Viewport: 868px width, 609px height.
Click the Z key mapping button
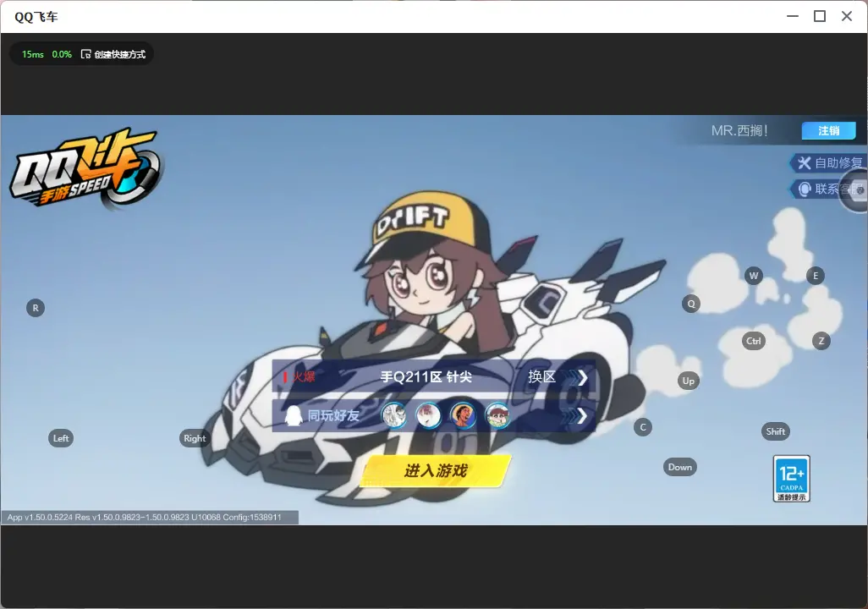pyautogui.click(x=821, y=341)
